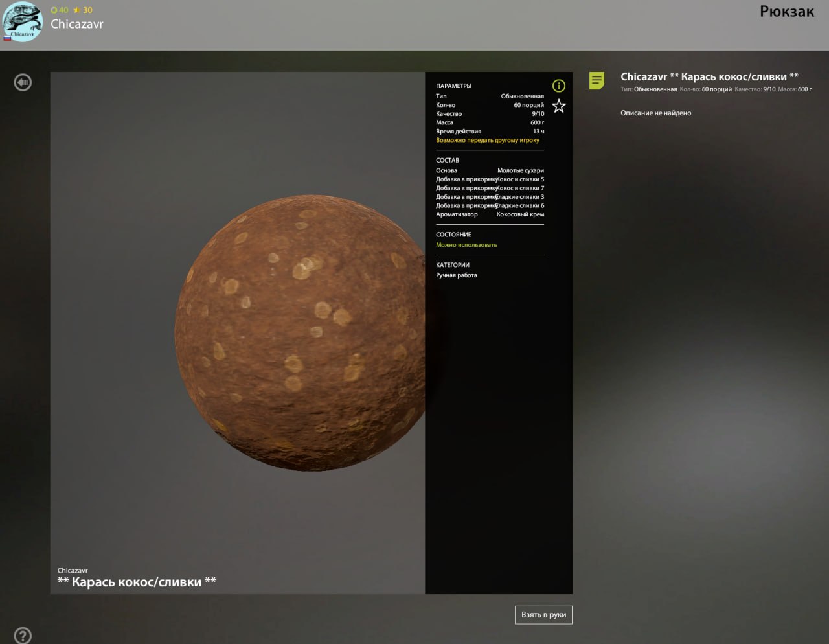Viewport: 829px width, 644px height.
Task: Click the Russian flag on the avatar
Action: click(7, 38)
